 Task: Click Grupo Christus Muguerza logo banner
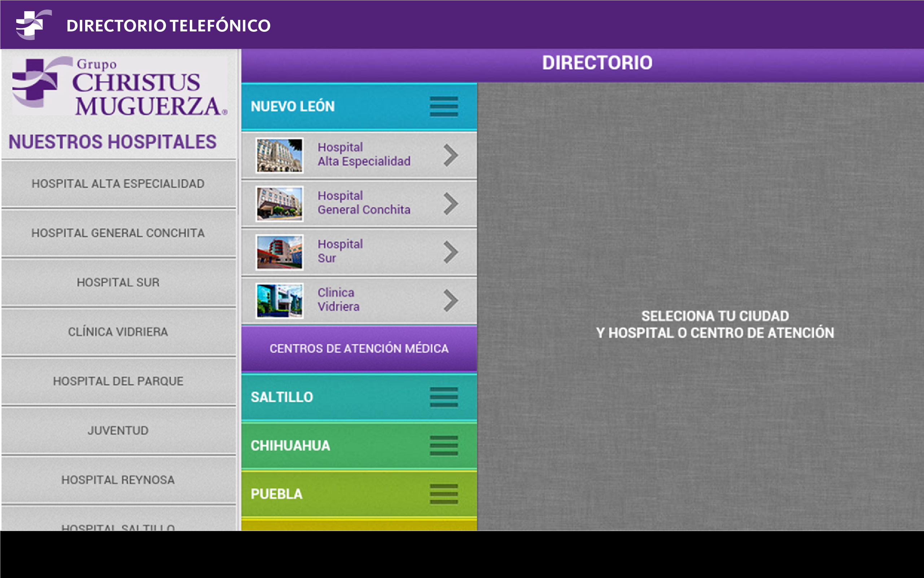(x=119, y=86)
